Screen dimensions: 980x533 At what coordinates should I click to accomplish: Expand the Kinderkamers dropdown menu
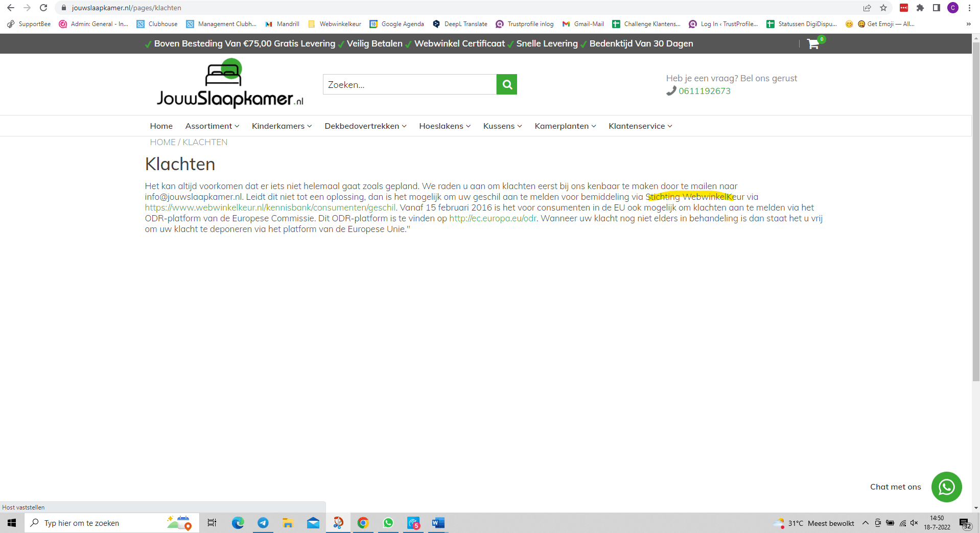click(282, 126)
